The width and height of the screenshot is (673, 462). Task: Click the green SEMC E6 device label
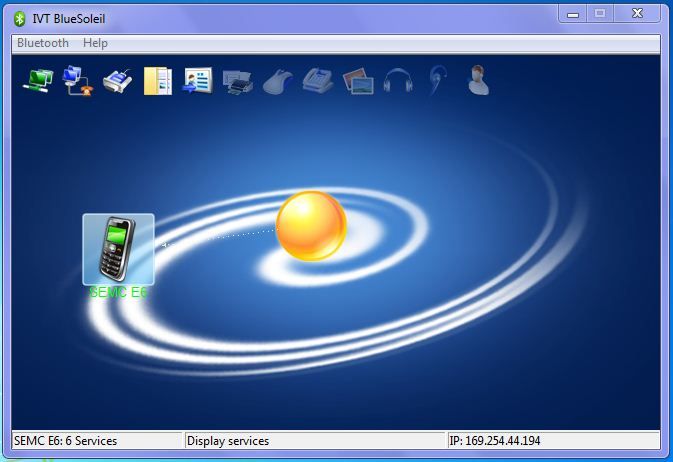tap(118, 292)
